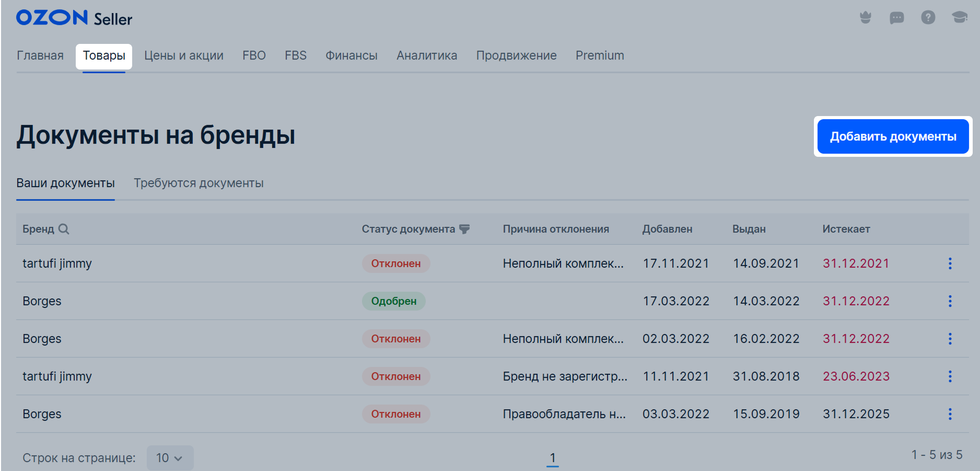This screenshot has width=980, height=471.
Task: Open actions menu for approved Borges row
Action: [950, 301]
